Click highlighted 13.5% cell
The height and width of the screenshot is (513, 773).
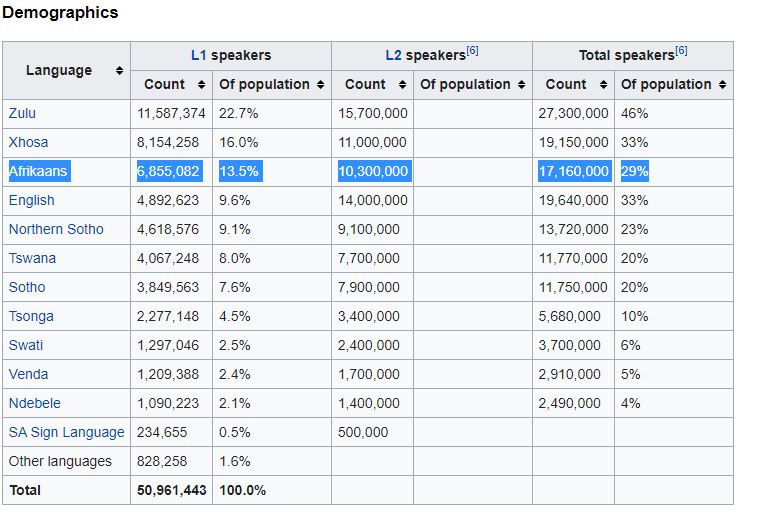[x=239, y=171]
